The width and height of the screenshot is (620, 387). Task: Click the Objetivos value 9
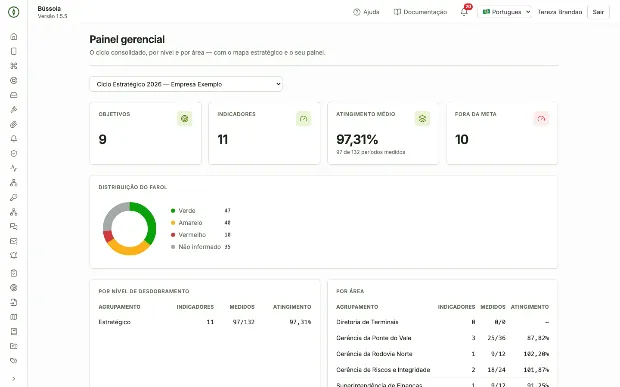click(102, 139)
